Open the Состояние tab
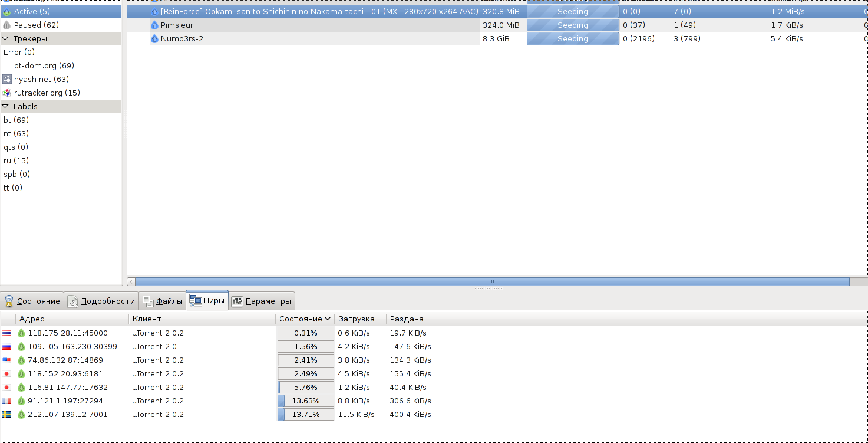 click(32, 301)
